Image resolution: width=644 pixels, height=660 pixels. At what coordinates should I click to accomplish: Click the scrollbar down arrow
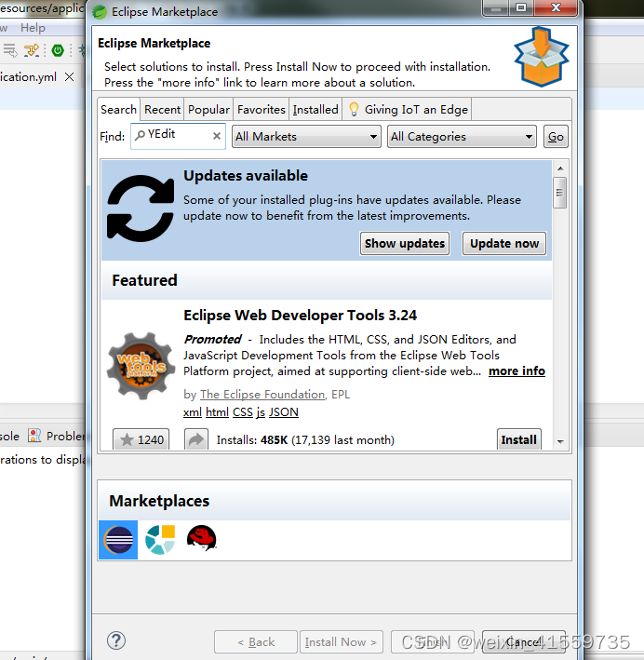pyautogui.click(x=560, y=441)
